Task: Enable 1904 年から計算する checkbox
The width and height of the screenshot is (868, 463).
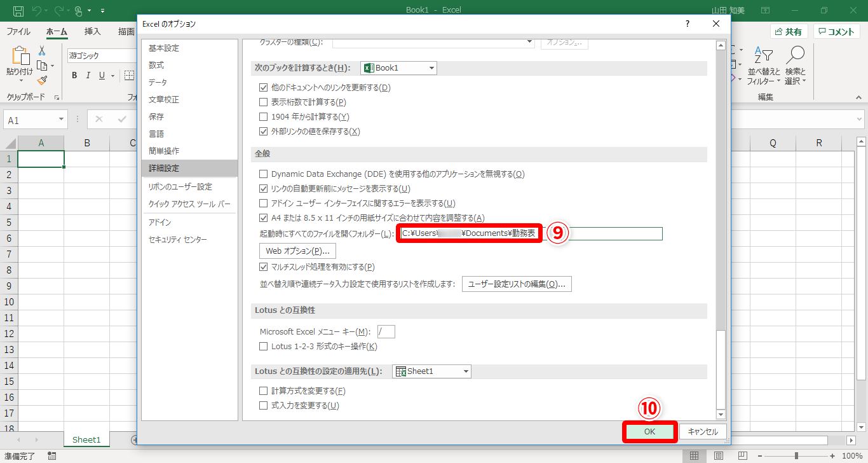Action: [x=264, y=117]
